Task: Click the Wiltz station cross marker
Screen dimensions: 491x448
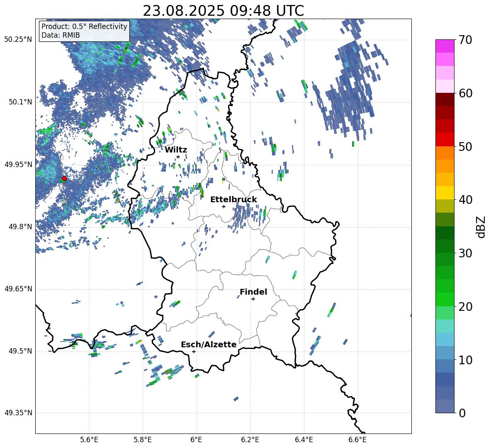Action: [178, 157]
